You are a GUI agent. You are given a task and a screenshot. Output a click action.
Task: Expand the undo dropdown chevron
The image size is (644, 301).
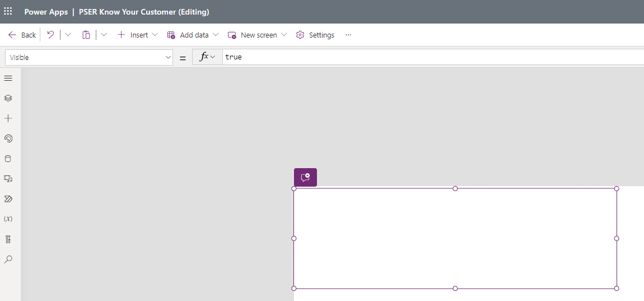[68, 35]
